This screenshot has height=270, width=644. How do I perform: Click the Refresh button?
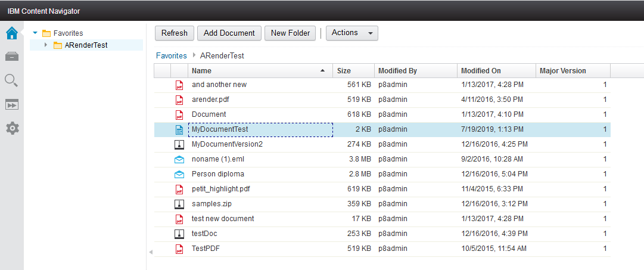pos(174,33)
